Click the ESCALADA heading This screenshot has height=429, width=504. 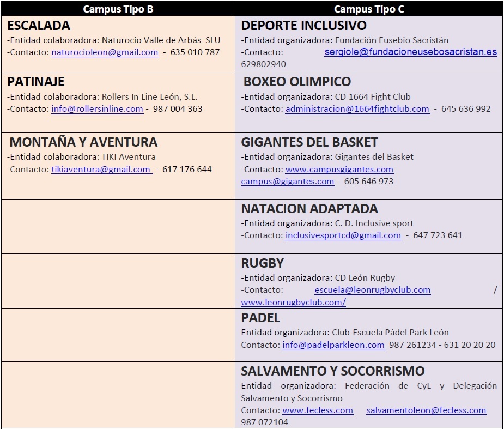[x=39, y=26]
